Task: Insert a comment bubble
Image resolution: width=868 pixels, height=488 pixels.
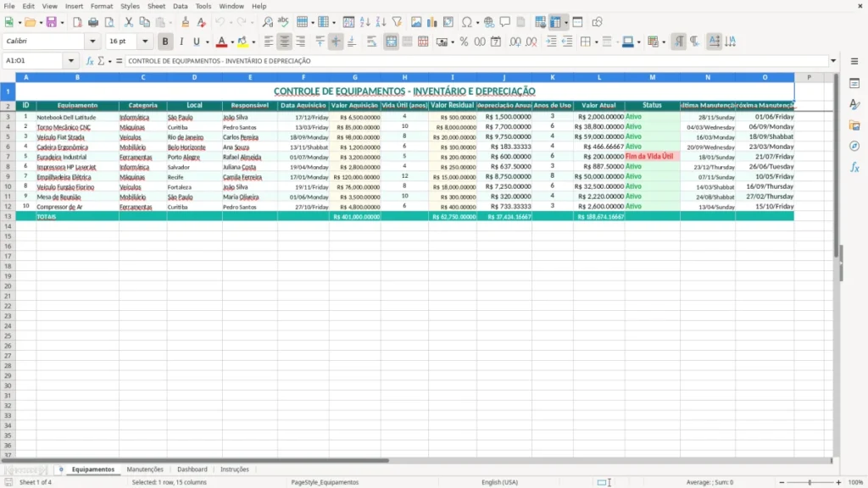Action: [x=505, y=22]
